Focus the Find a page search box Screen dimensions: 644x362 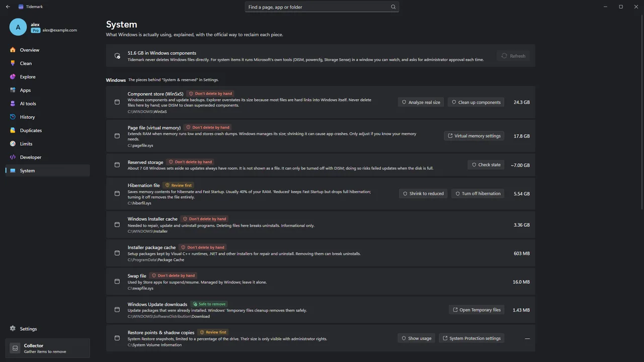[x=322, y=7]
